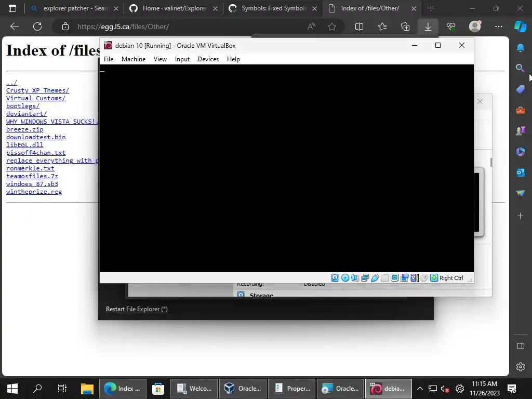Open the Virtual Customs/ folder link

click(36, 98)
